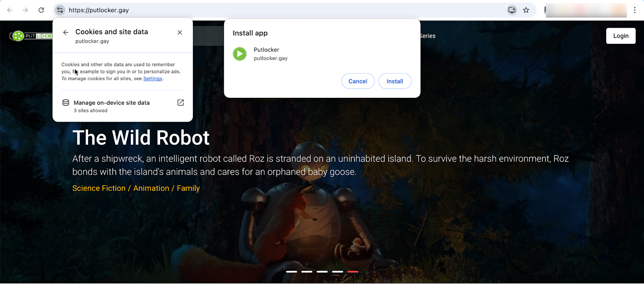644x287 pixels.
Task: Open the Series navigation item
Action: click(x=428, y=36)
